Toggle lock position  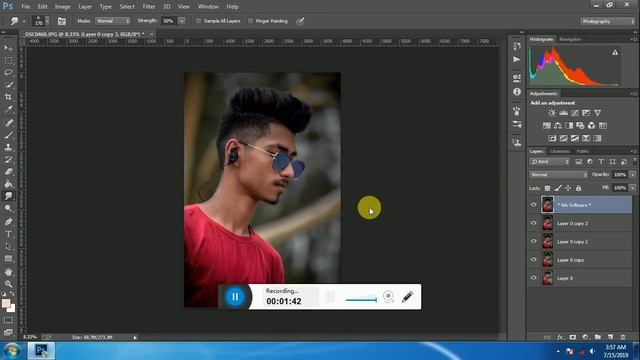coord(568,188)
